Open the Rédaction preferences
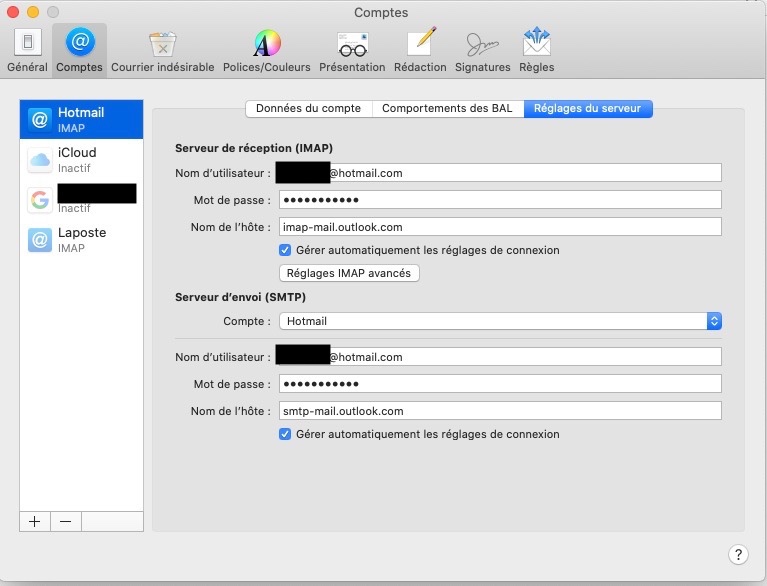The image size is (767, 586). click(420, 50)
